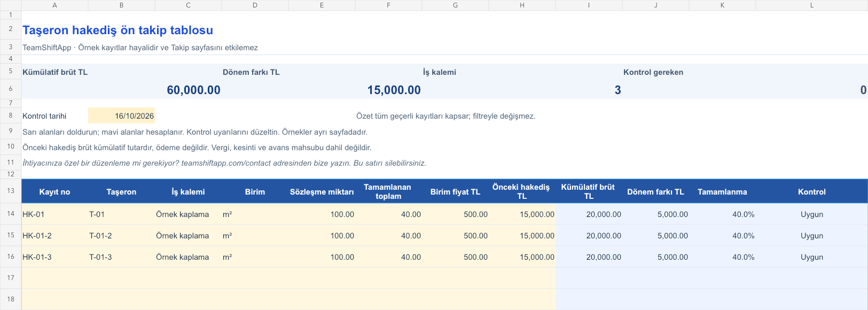Click 'Örnek kaplama' in row HK-01-3
This screenshot has width=868, height=310.
click(188, 257)
